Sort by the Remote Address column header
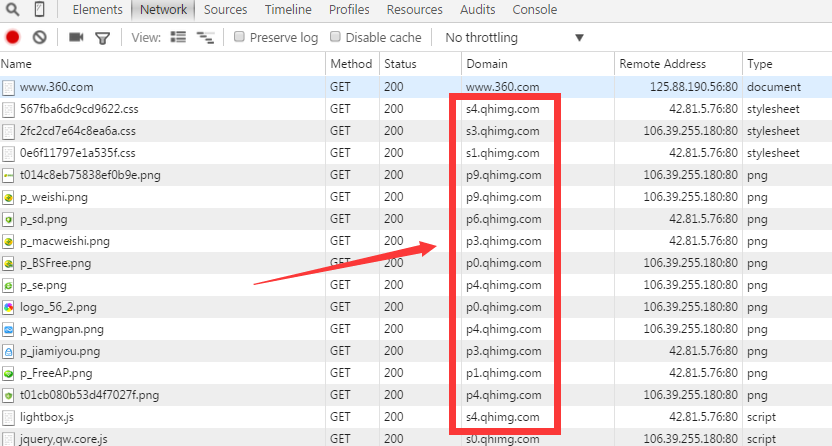The height and width of the screenshot is (446, 832). [x=662, y=64]
